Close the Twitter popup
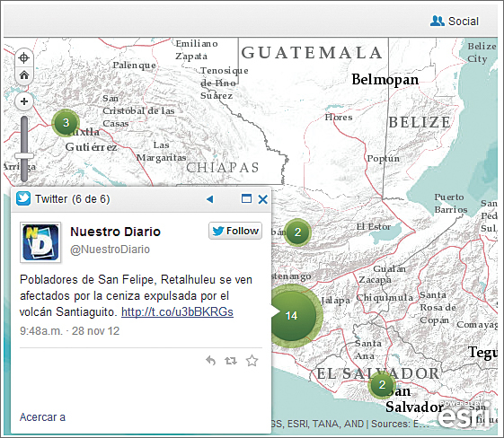 263,199
